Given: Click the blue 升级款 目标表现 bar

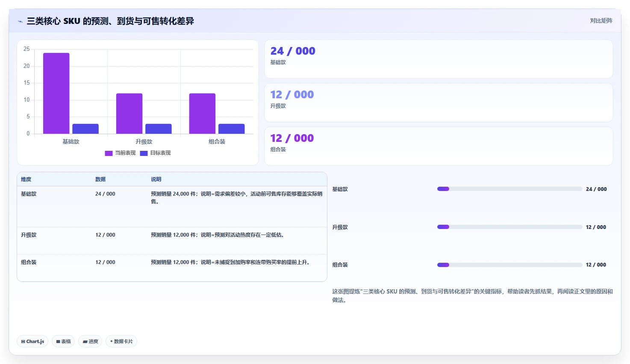Looking at the screenshot, I should click(159, 129).
